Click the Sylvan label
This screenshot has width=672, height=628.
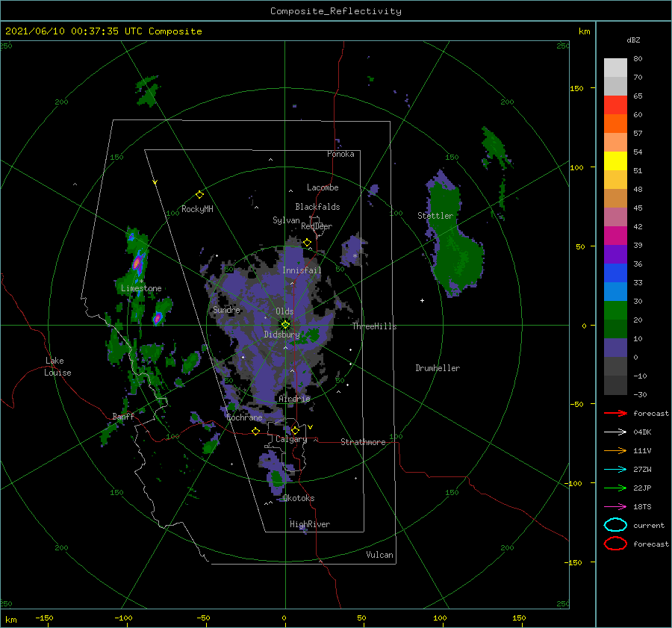click(x=286, y=220)
